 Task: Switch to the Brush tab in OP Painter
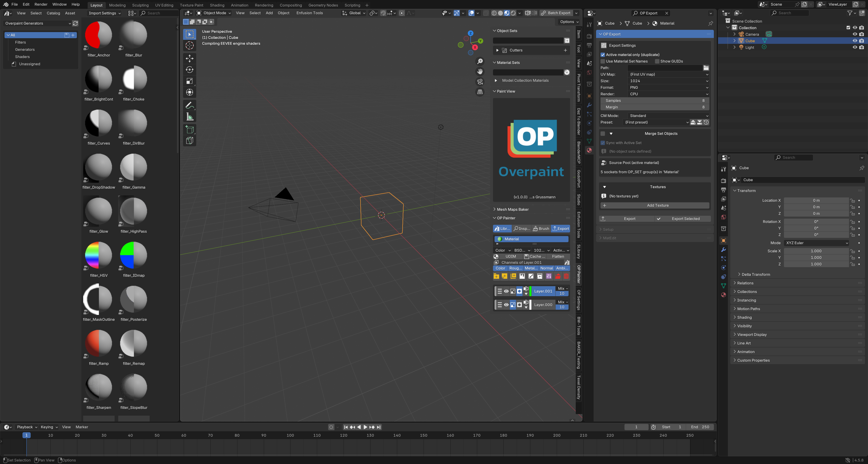tap(541, 229)
